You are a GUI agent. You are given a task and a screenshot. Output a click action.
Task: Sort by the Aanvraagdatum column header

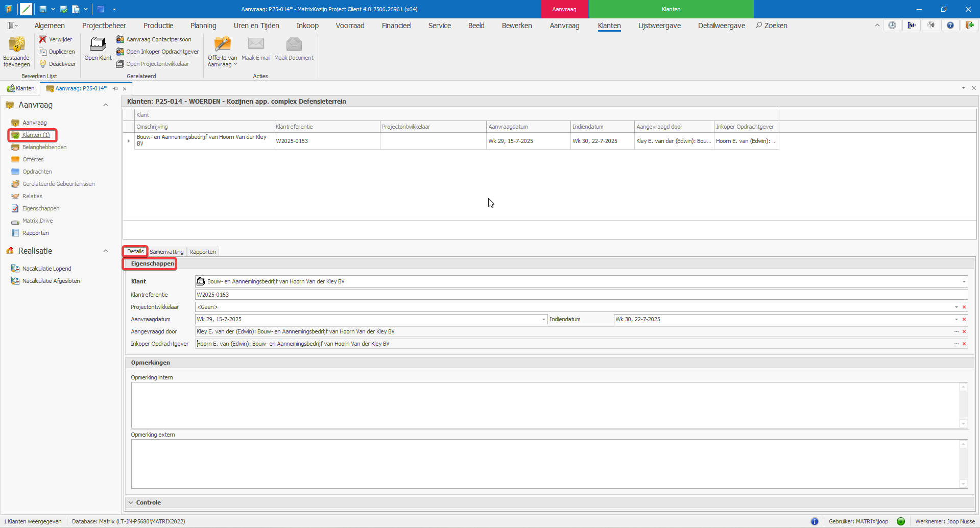528,127
